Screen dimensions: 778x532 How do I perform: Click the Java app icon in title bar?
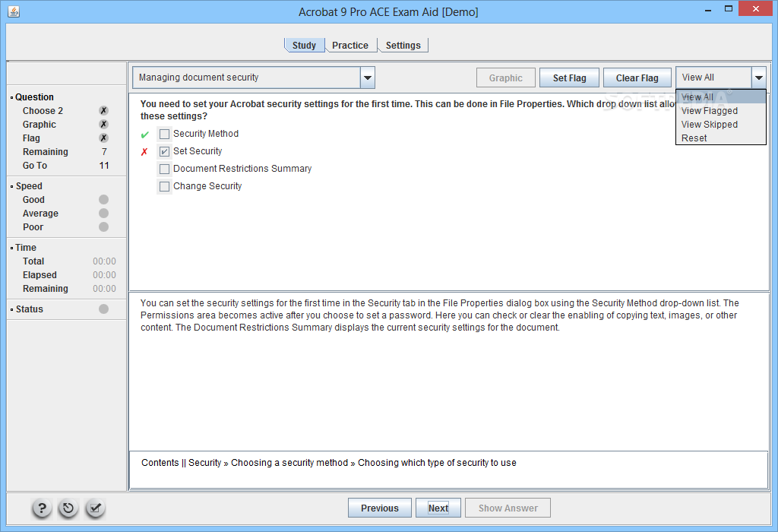(x=14, y=11)
